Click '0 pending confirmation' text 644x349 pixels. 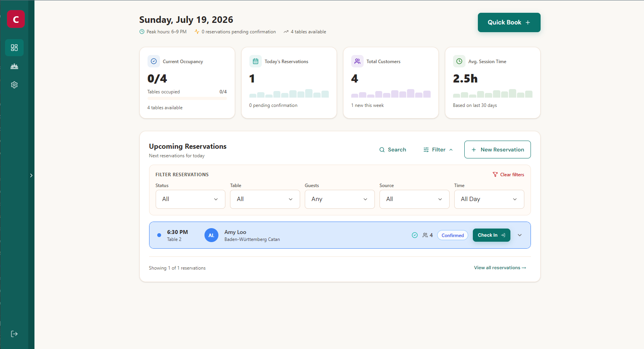coord(273,105)
